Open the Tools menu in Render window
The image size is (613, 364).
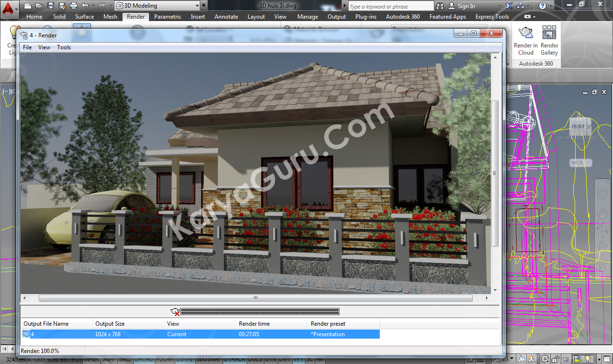coord(64,47)
